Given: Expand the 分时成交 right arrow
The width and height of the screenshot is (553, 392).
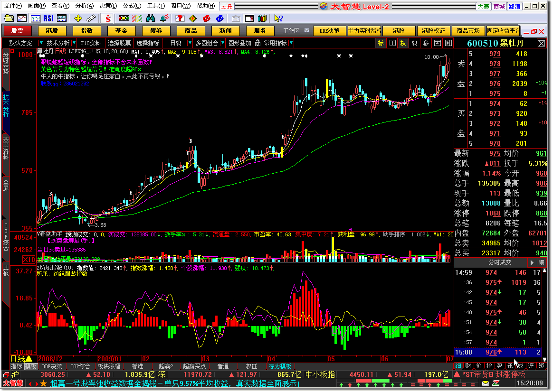Looking at the screenshot, I should pos(532,262).
